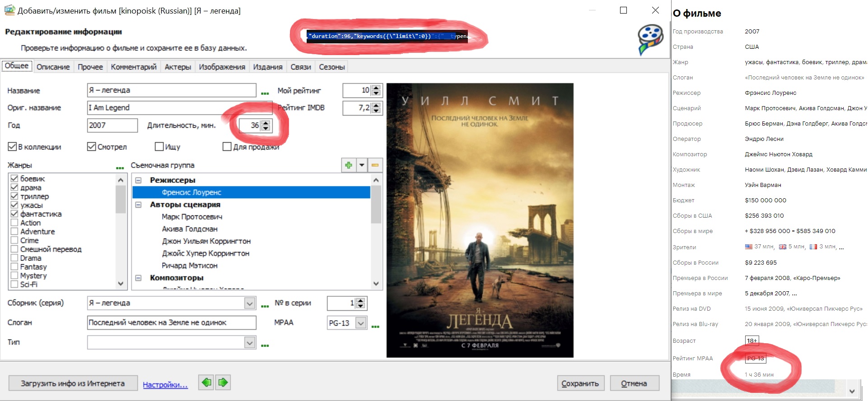Click the green plus add crew icon

[349, 165]
